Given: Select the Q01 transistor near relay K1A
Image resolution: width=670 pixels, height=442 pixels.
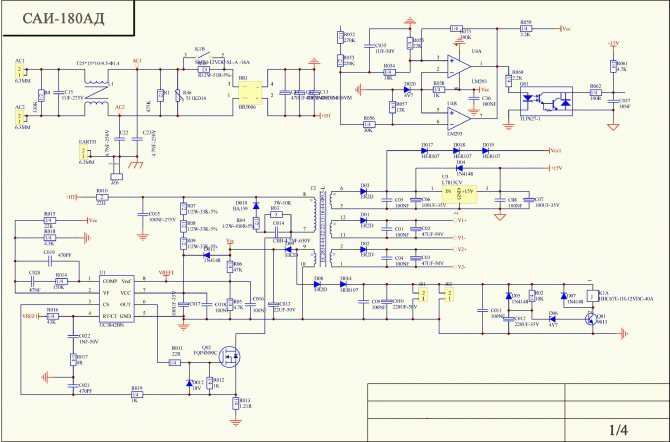Looking at the screenshot, I should [591, 318].
